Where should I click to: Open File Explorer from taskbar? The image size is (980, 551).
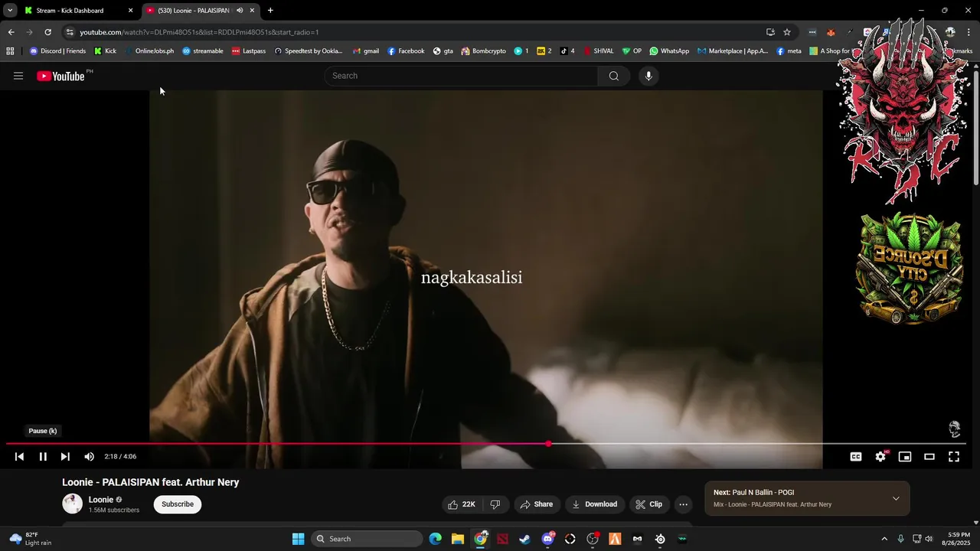(457, 539)
